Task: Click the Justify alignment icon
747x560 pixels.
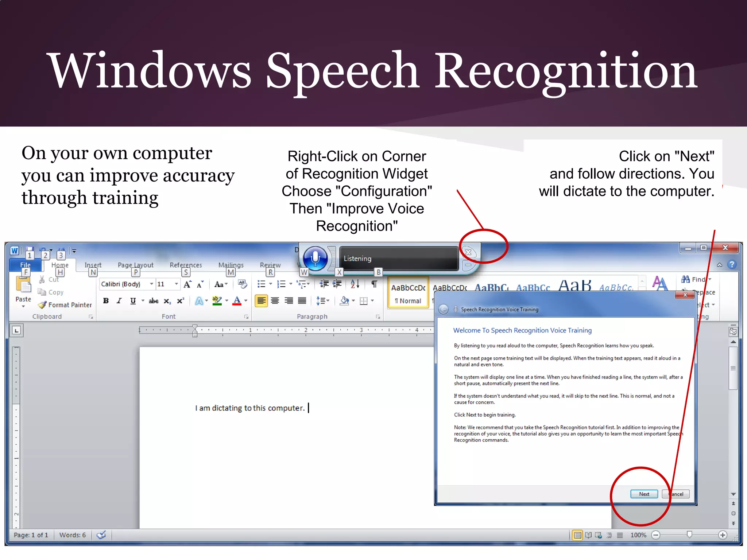Action: [302, 301]
